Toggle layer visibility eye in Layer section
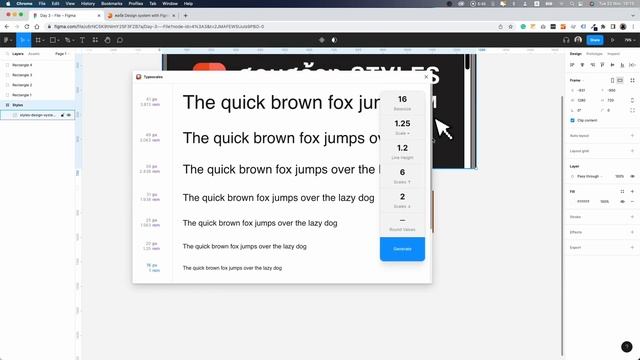Viewport: 640px width, 360px height. pyautogui.click(x=633, y=176)
